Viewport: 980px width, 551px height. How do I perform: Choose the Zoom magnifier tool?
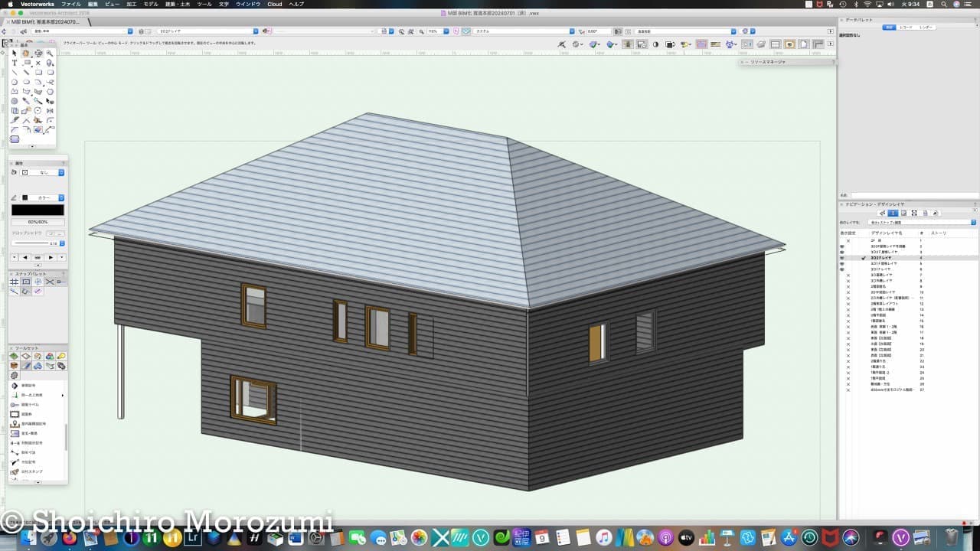coord(50,54)
